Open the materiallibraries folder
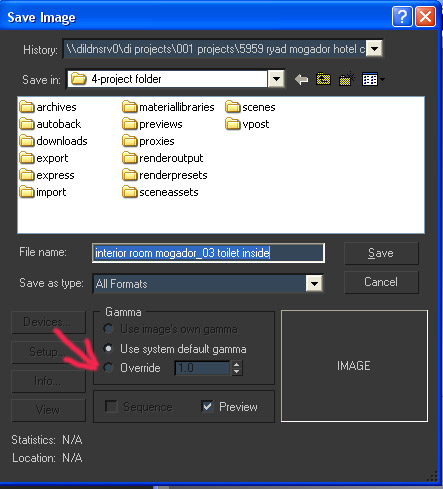The height and width of the screenshot is (489, 443). pos(168,107)
